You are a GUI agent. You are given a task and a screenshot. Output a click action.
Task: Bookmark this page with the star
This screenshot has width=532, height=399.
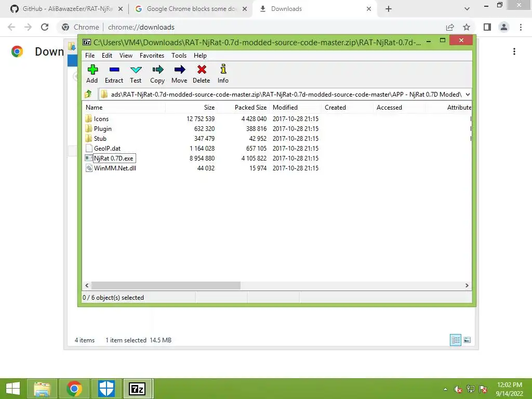click(x=467, y=27)
